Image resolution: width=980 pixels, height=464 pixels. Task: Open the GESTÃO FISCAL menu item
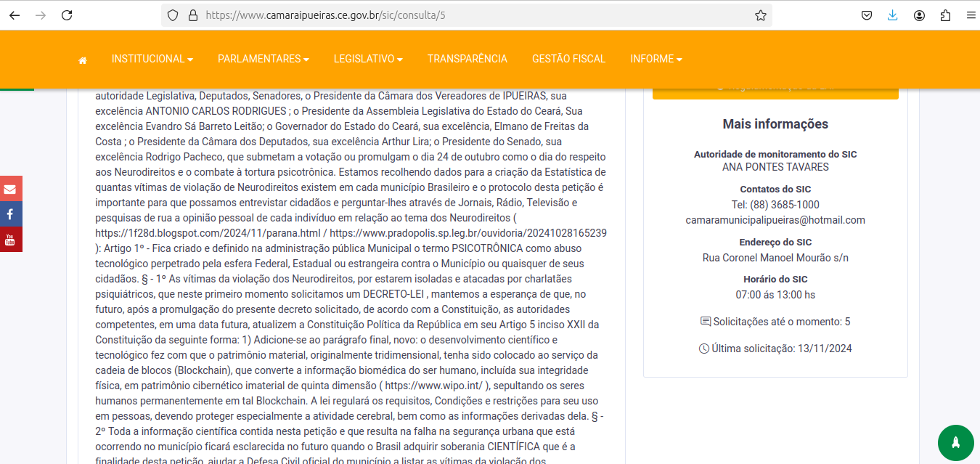[x=568, y=59]
